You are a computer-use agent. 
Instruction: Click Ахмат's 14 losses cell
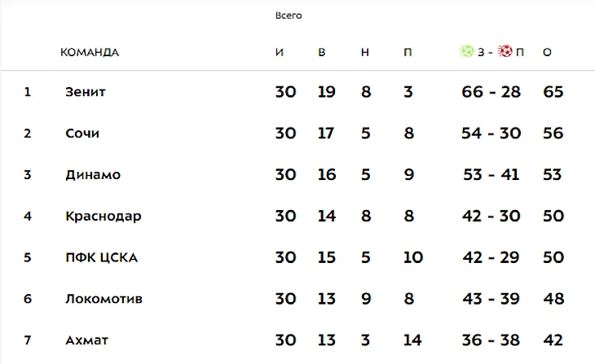412,340
